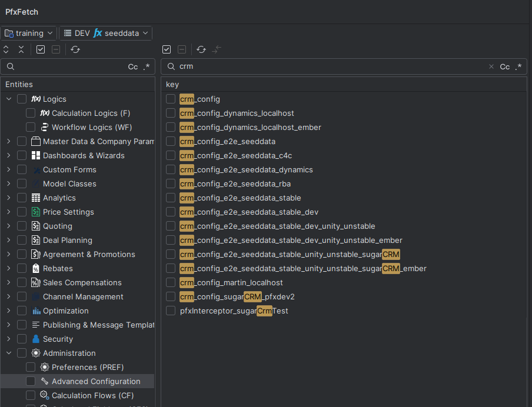Open the training project dropdown
The image size is (532, 407).
pyautogui.click(x=29, y=34)
